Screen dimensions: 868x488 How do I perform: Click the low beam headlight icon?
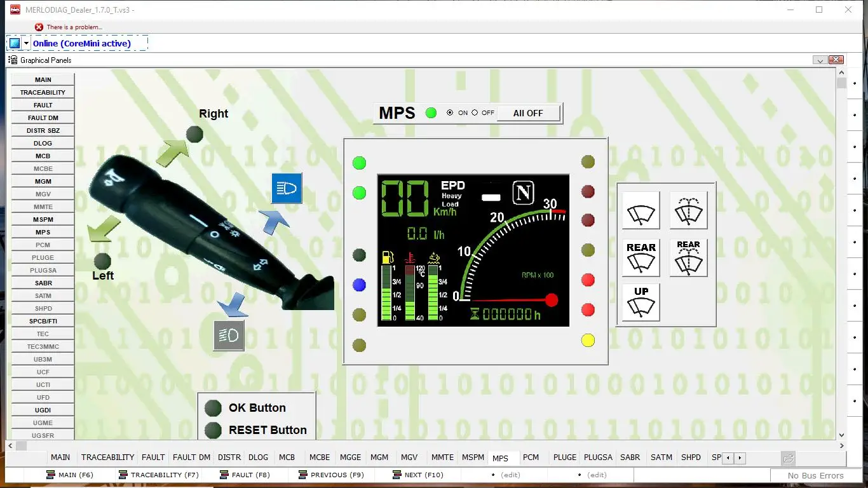coord(229,335)
